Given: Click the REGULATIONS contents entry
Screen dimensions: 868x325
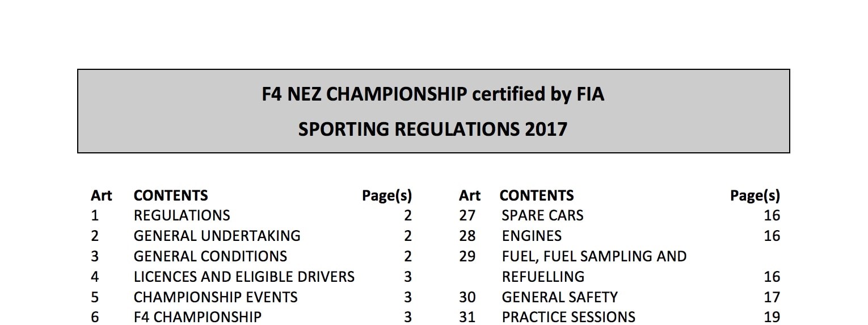Looking at the screenshot, I should [x=182, y=216].
